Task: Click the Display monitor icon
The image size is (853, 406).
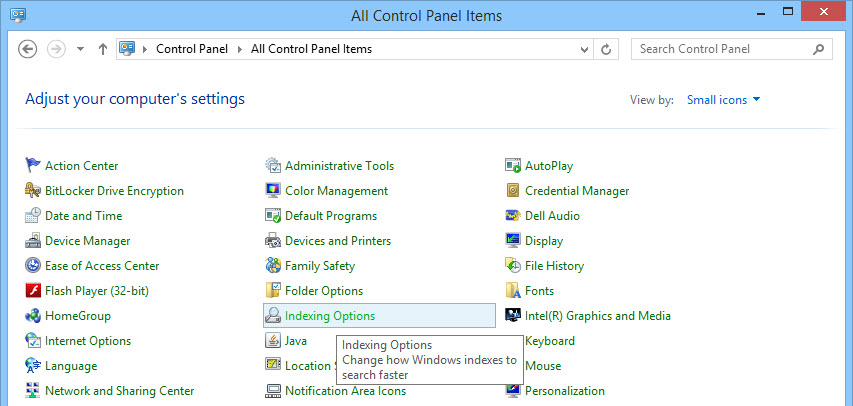Action: click(513, 241)
